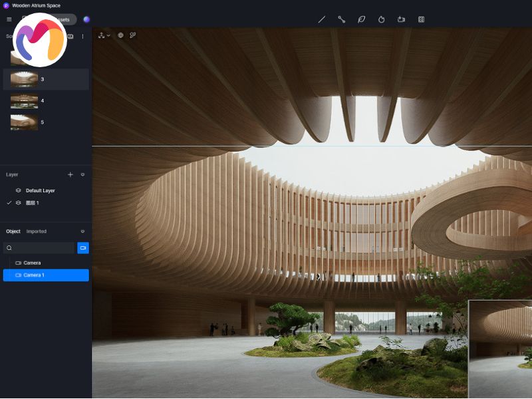Collapse the Layer panel
This screenshot has height=399, width=532.
point(82,174)
